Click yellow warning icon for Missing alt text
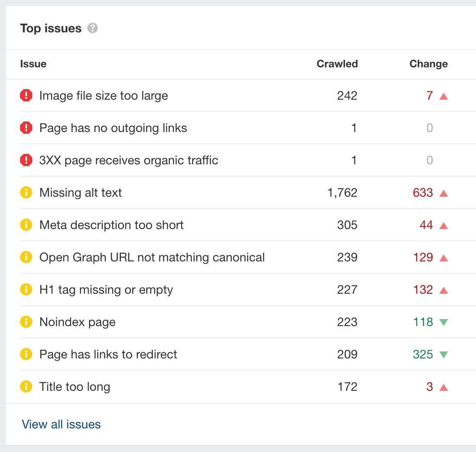The height and width of the screenshot is (452, 476). tap(26, 193)
